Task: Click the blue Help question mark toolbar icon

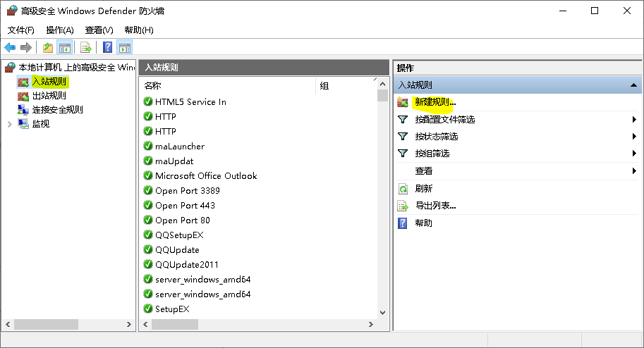Action: 107,47
